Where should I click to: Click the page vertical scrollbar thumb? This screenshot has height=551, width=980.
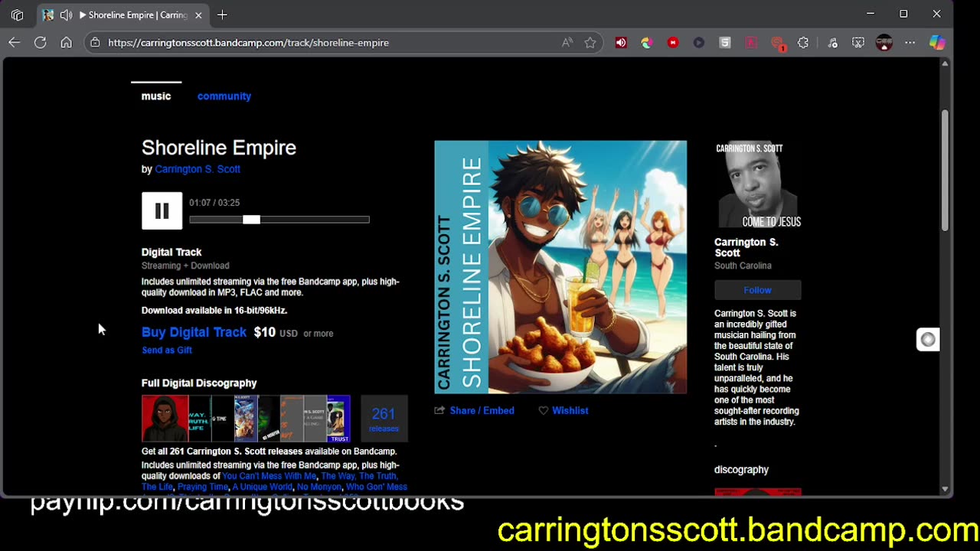[945, 170]
